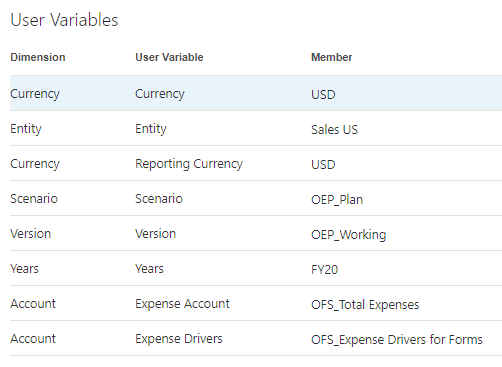Select the USD member for Currency variable

(x=323, y=95)
